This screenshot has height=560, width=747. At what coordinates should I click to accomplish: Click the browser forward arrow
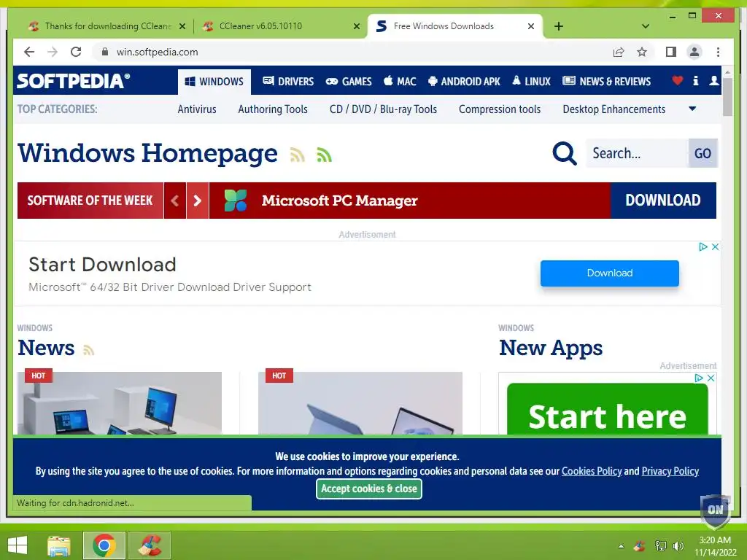53,52
